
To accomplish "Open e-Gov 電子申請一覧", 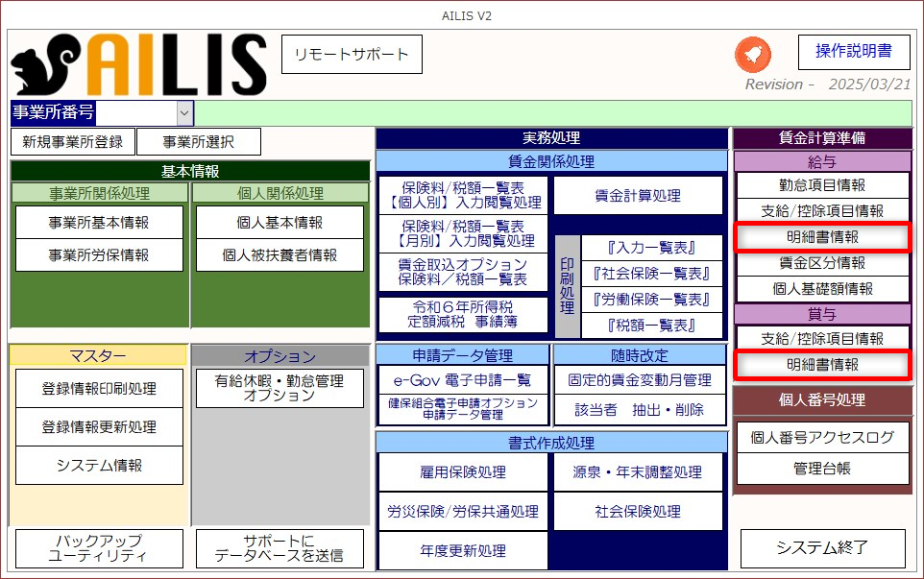I will [x=462, y=380].
